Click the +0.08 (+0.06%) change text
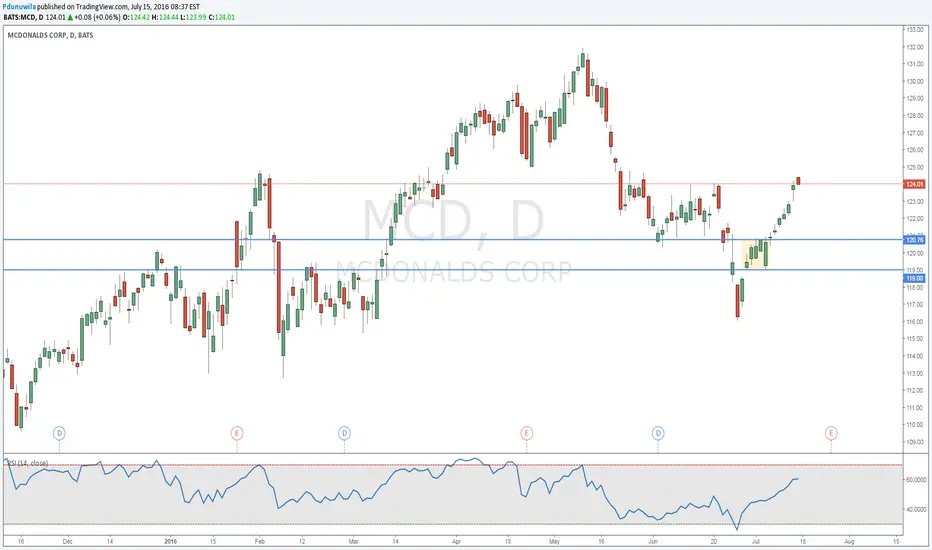 97,17
